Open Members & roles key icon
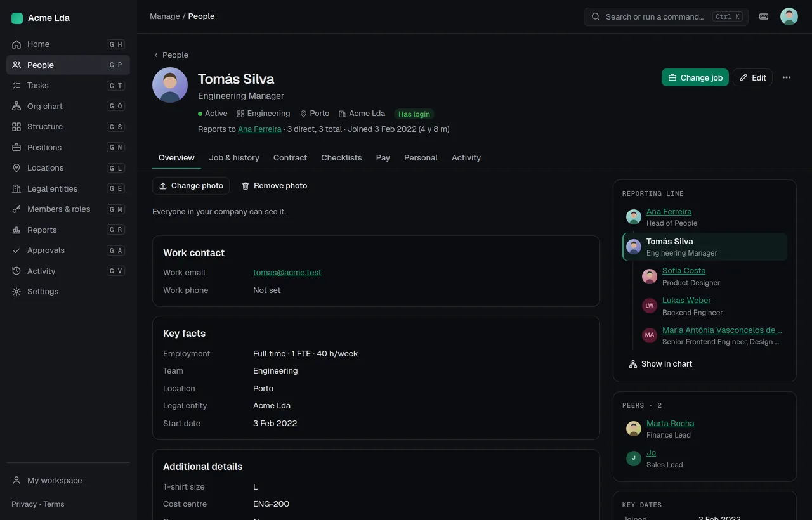The height and width of the screenshot is (520, 812). click(16, 209)
